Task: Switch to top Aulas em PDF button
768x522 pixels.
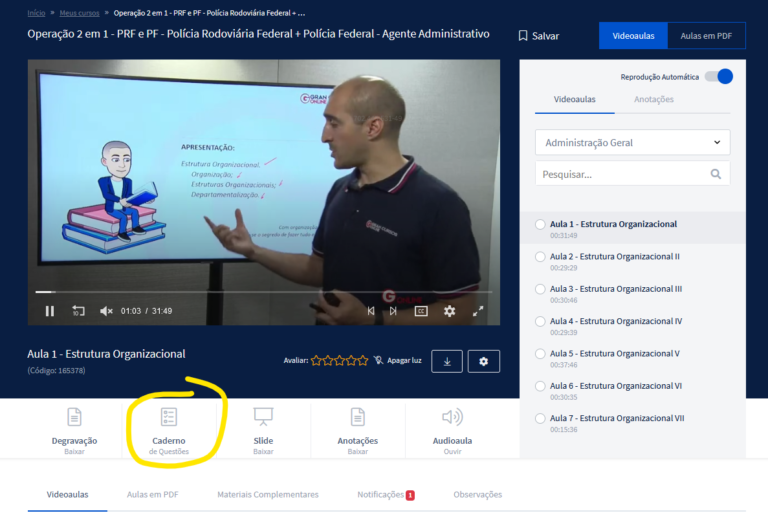Action: (x=706, y=36)
